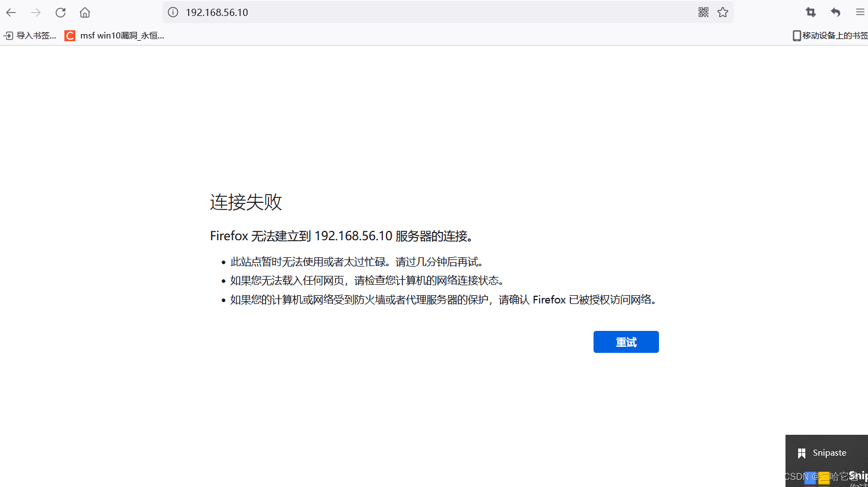This screenshot has height=487, width=868.
Task: Click the forward navigation arrow
Action: click(36, 12)
